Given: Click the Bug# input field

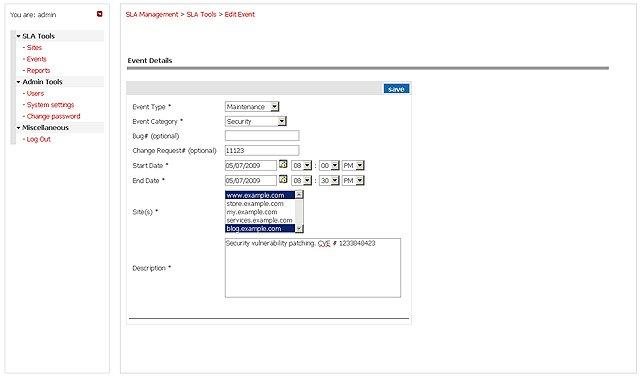Looking at the screenshot, I should pos(262,135).
